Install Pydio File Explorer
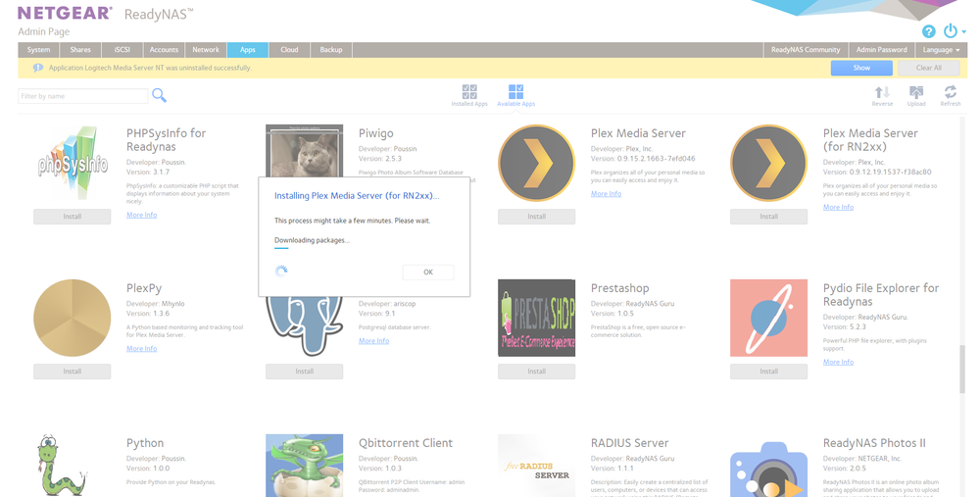The height and width of the screenshot is (497, 980). 768,372
